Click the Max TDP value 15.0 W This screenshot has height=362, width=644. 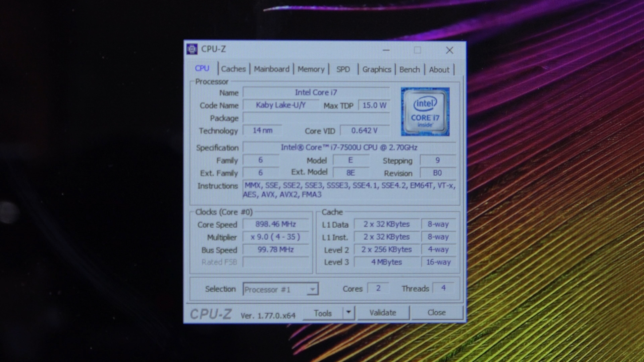(374, 105)
